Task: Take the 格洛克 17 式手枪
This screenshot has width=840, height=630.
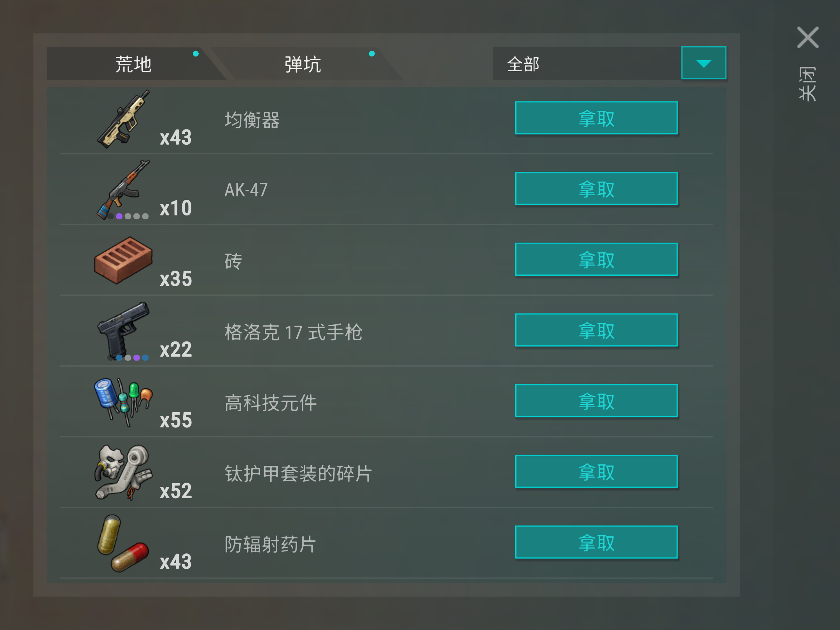Action: click(x=596, y=331)
